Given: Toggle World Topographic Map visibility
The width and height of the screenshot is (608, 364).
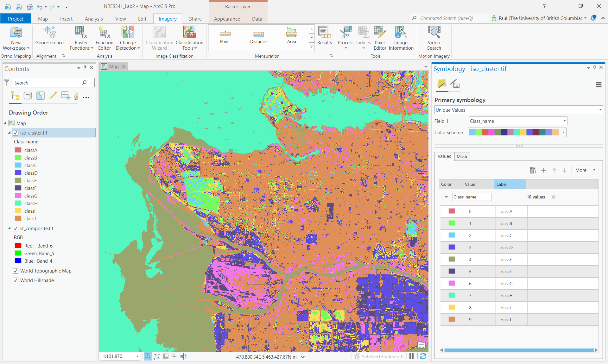Looking at the screenshot, I should tap(16, 271).
